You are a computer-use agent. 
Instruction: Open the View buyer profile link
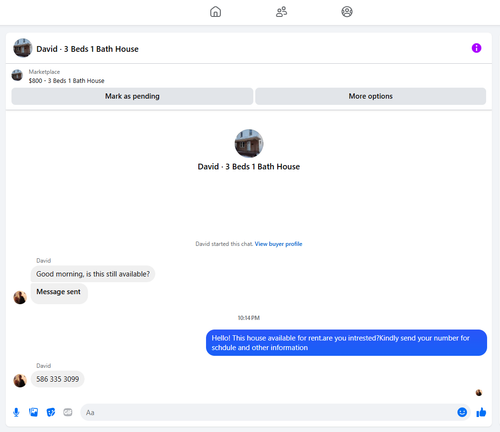click(278, 244)
